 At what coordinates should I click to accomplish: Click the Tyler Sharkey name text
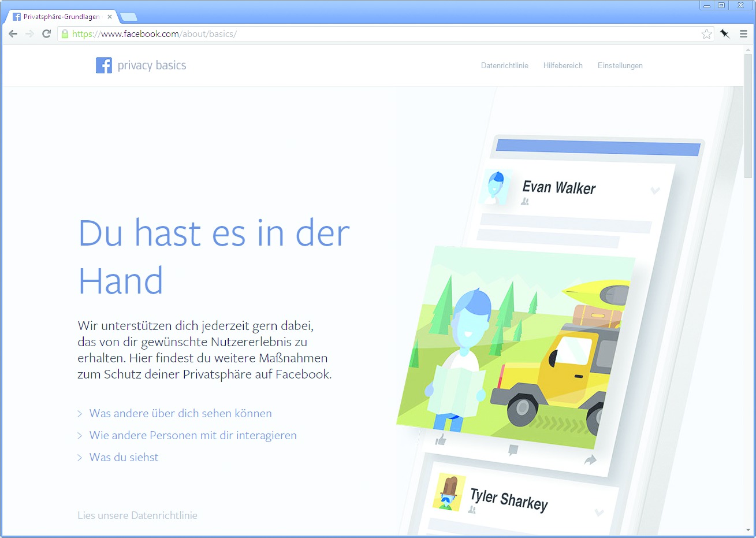[x=509, y=500]
